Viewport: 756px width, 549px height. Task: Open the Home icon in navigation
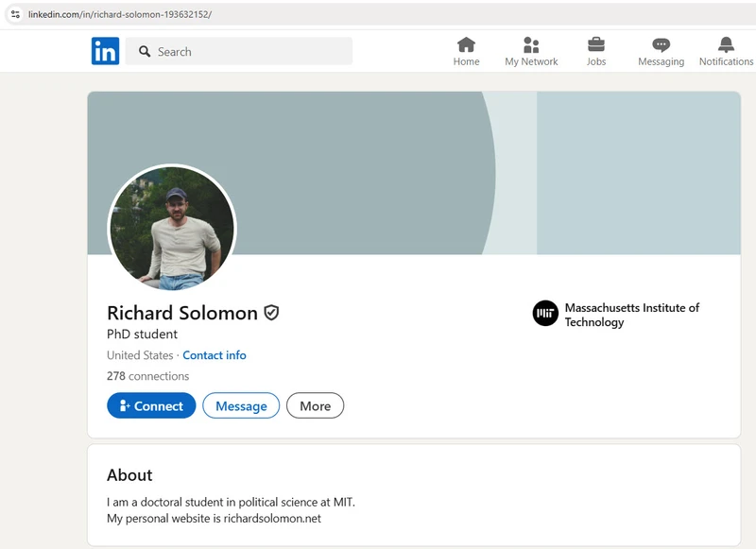(466, 44)
